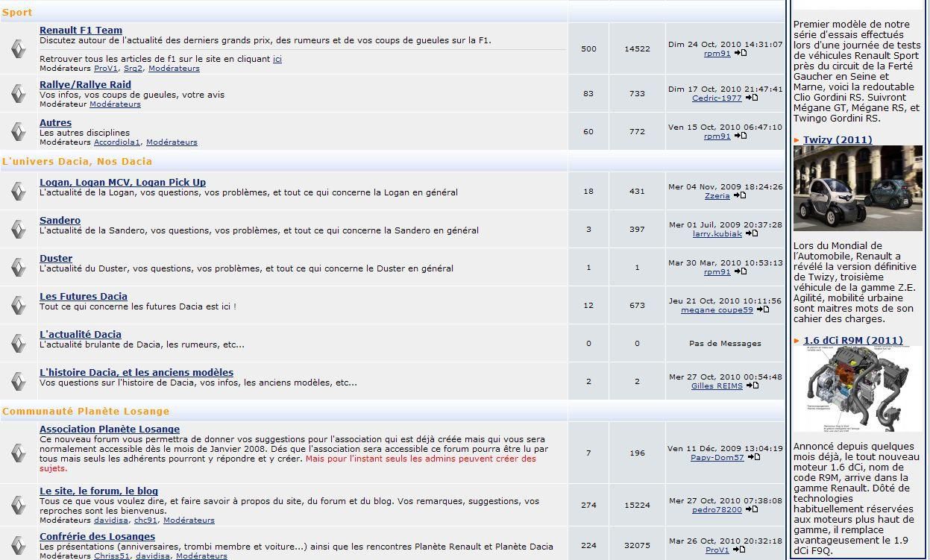Click Renault logo icon beside Renault F1 Team

pos(19,48)
